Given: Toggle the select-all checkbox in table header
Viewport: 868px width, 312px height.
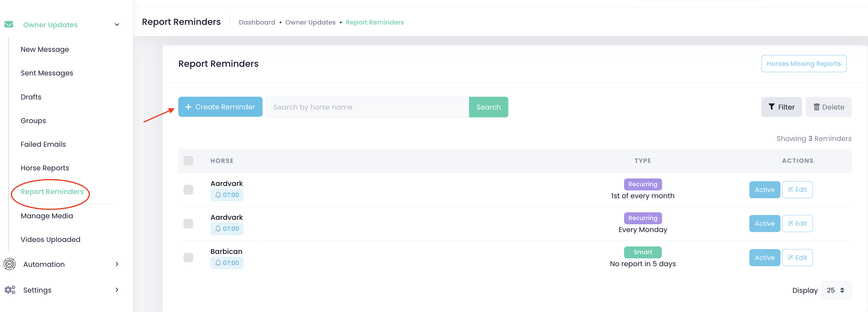Looking at the screenshot, I should 188,161.
